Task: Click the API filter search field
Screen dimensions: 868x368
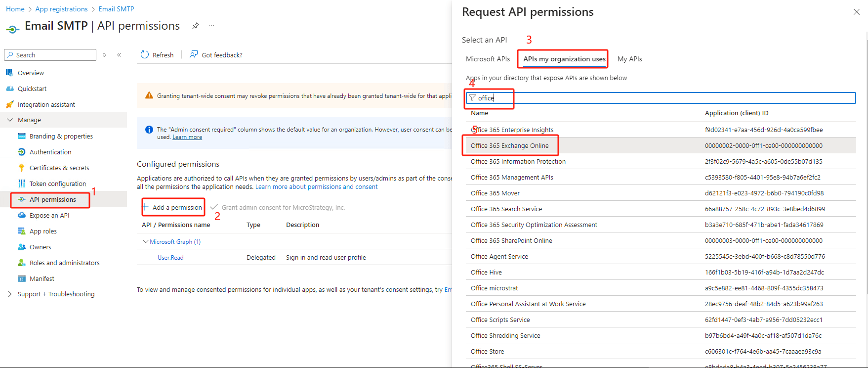Action: point(662,98)
